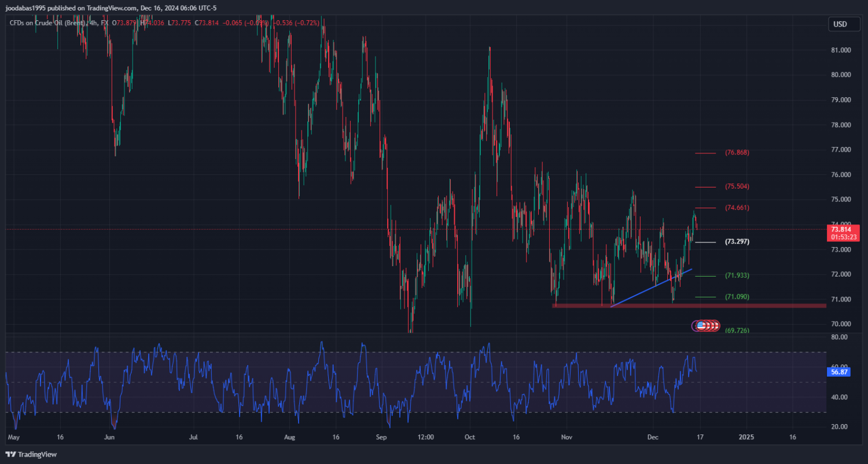
Task: Click May on the time axis
Action: click(x=15, y=437)
